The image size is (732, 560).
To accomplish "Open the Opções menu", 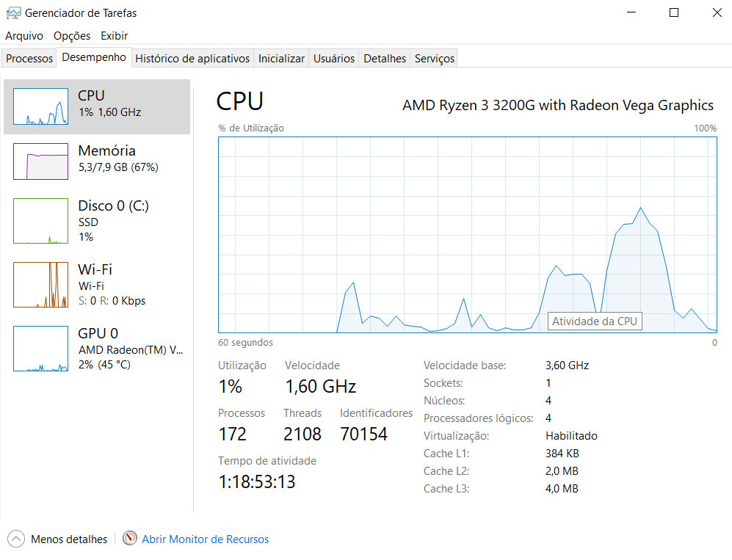I will [72, 36].
